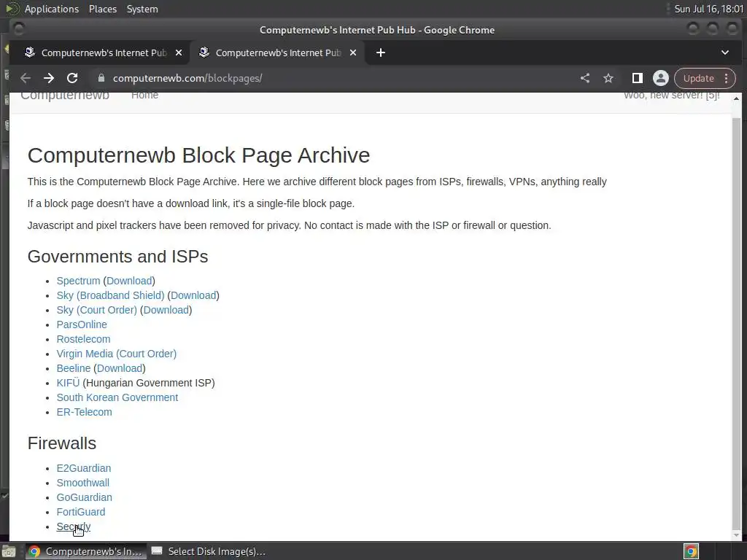Open the Rostelecom link

pyautogui.click(x=83, y=339)
